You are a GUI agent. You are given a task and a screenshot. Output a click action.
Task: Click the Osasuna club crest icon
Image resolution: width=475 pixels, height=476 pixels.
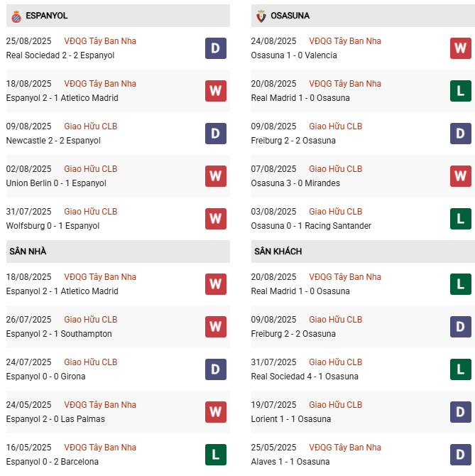pyautogui.click(x=261, y=15)
